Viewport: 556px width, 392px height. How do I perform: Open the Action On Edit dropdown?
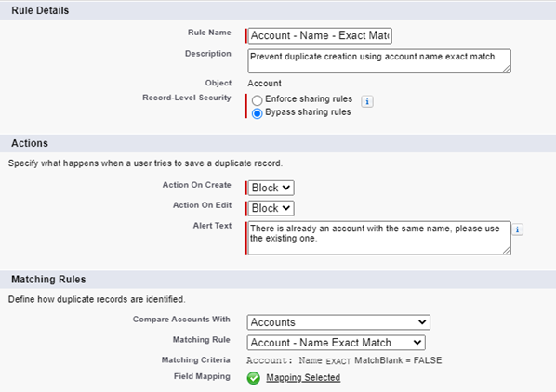pos(271,208)
